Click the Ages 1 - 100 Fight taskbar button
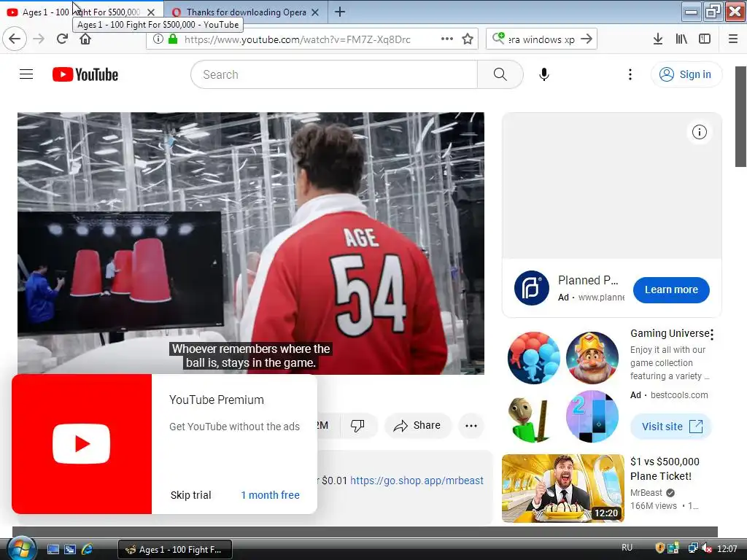 pos(175,549)
